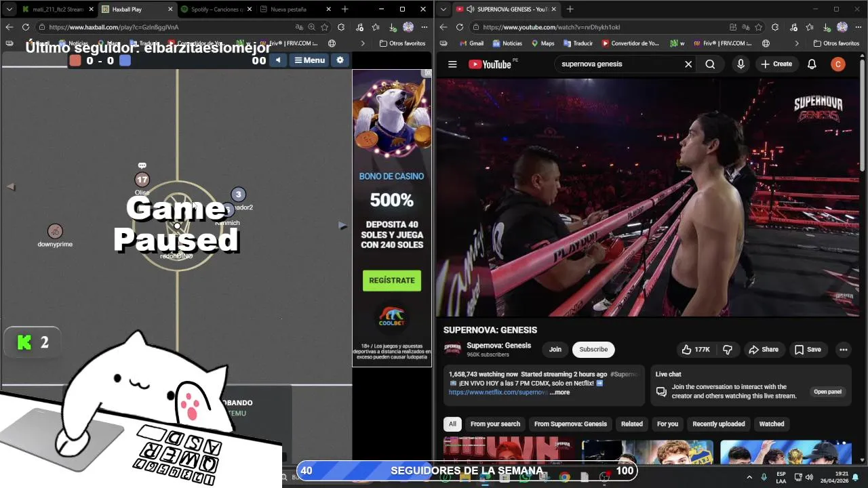Select the 'Watched' chip
The image size is (868, 488).
tap(772, 424)
